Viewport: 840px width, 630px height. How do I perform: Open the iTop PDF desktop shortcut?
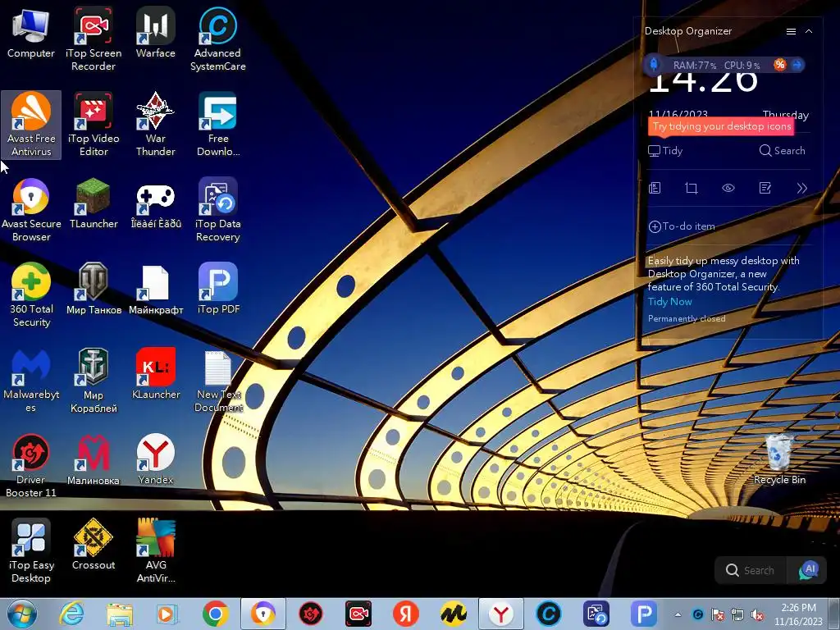click(217, 290)
